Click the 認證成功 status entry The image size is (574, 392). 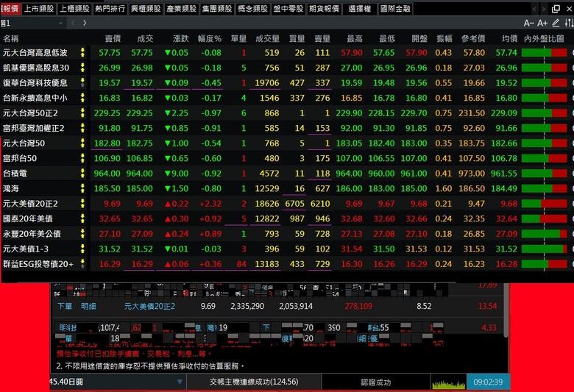click(375, 382)
